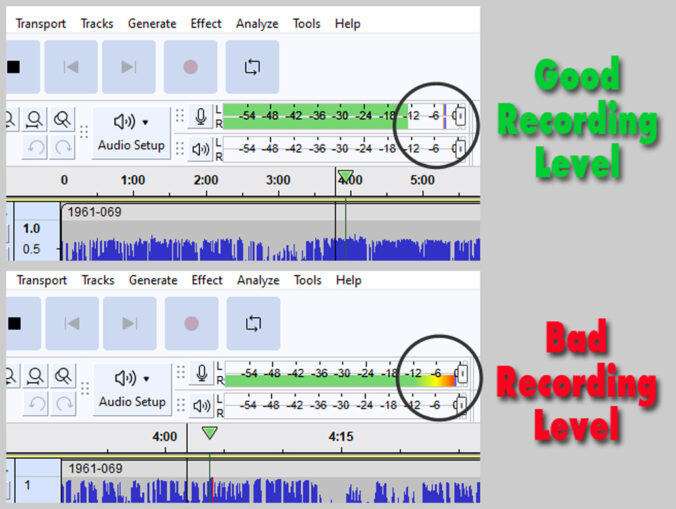The image size is (676, 509).
Task: Click the 1.0 vertical scale value in the top track
Action: click(x=31, y=228)
